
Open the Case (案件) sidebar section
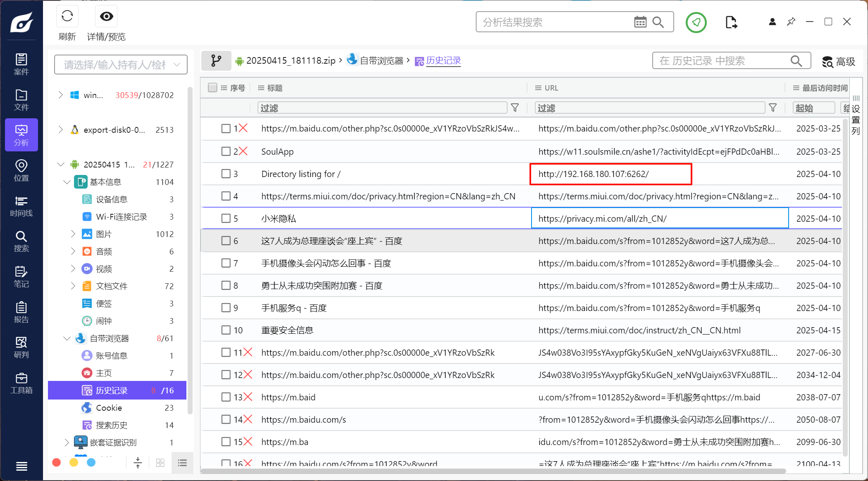click(x=21, y=65)
